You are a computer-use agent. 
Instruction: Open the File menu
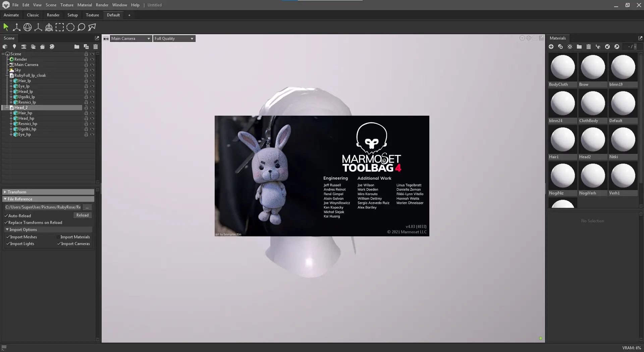(15, 5)
